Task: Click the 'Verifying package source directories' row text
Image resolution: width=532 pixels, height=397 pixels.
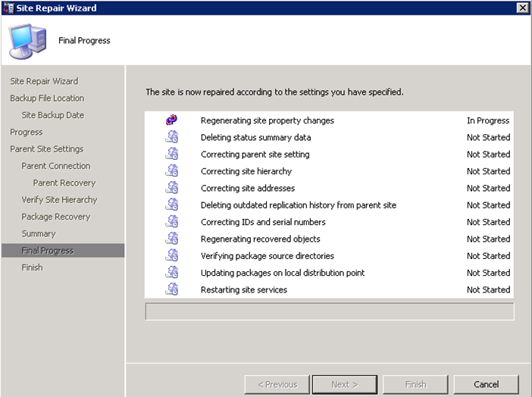Action: [x=268, y=256]
